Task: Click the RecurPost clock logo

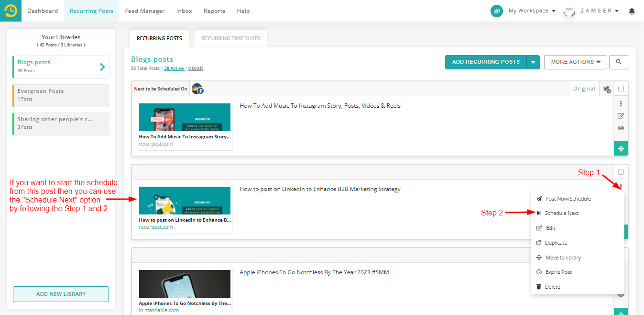Action: point(11,11)
